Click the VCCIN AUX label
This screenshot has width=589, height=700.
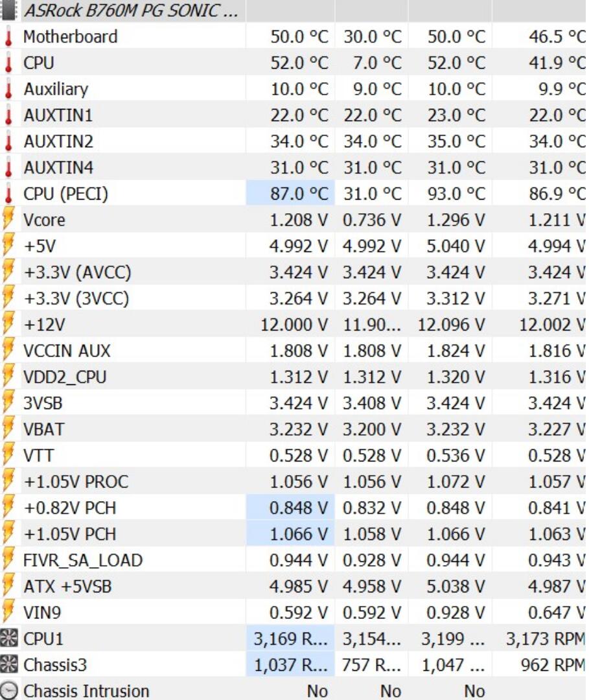tap(67, 351)
